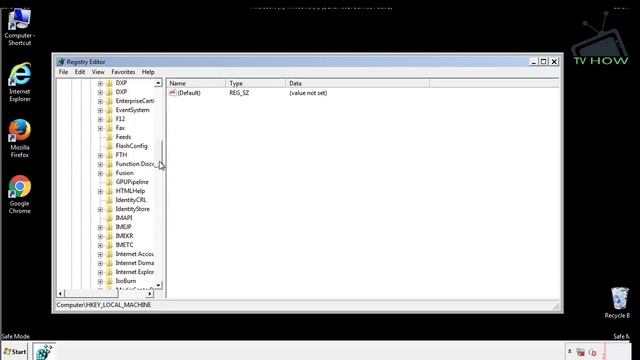The image size is (640, 360).
Task: Click the REG_SZ type cell
Action: coord(239,93)
